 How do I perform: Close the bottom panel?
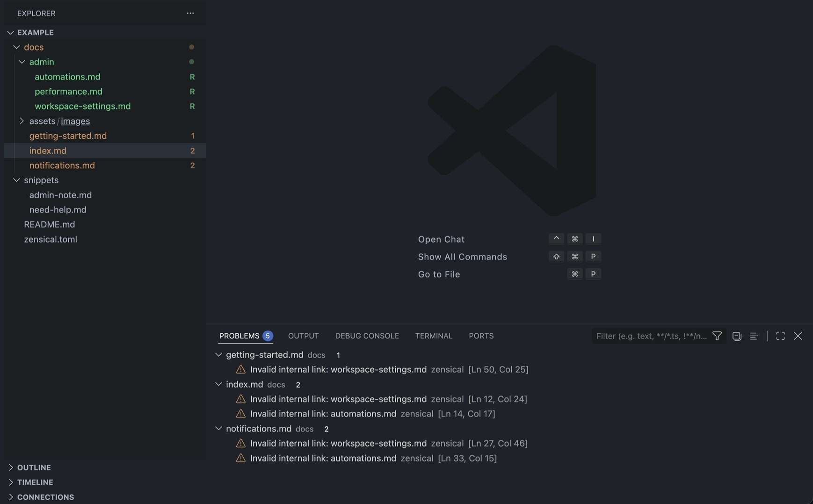click(798, 336)
